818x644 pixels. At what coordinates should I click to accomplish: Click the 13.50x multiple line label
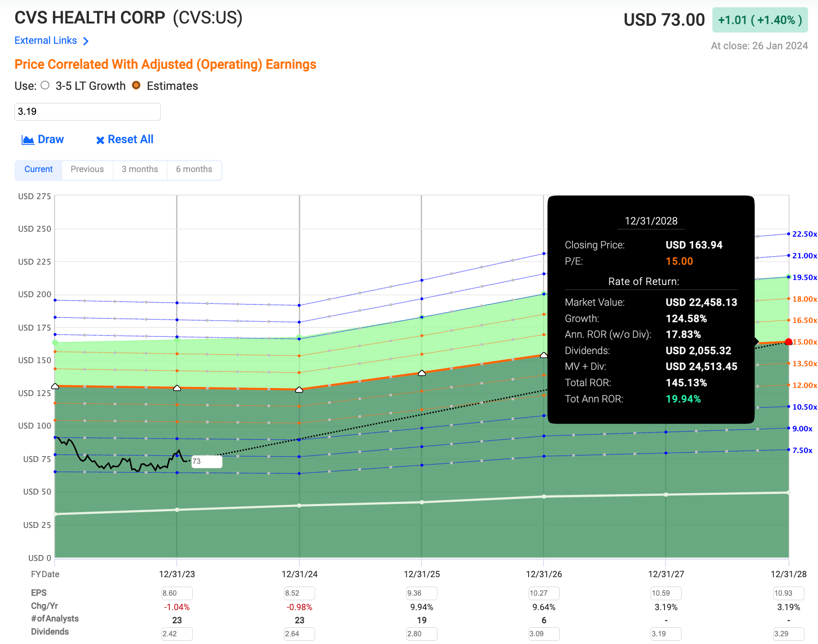pos(804,364)
